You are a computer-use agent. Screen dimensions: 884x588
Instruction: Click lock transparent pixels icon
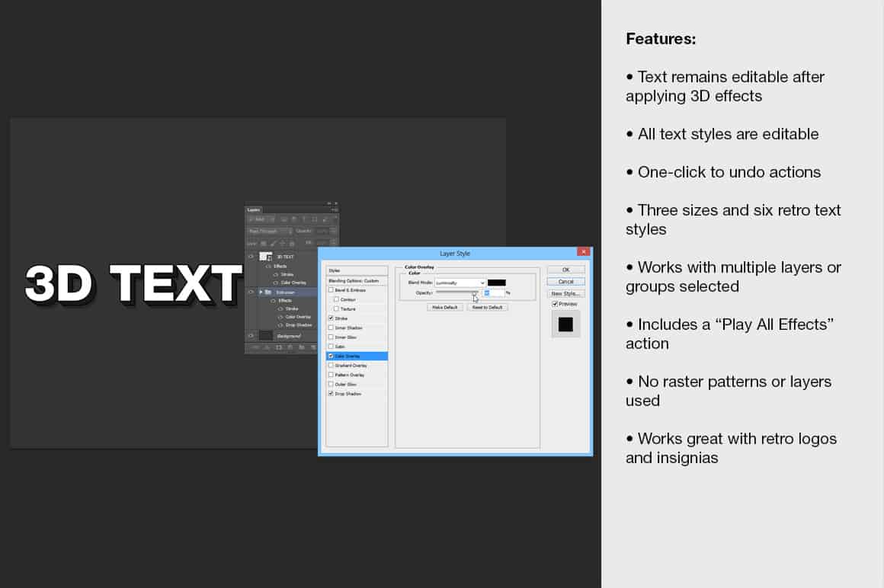[x=263, y=243]
